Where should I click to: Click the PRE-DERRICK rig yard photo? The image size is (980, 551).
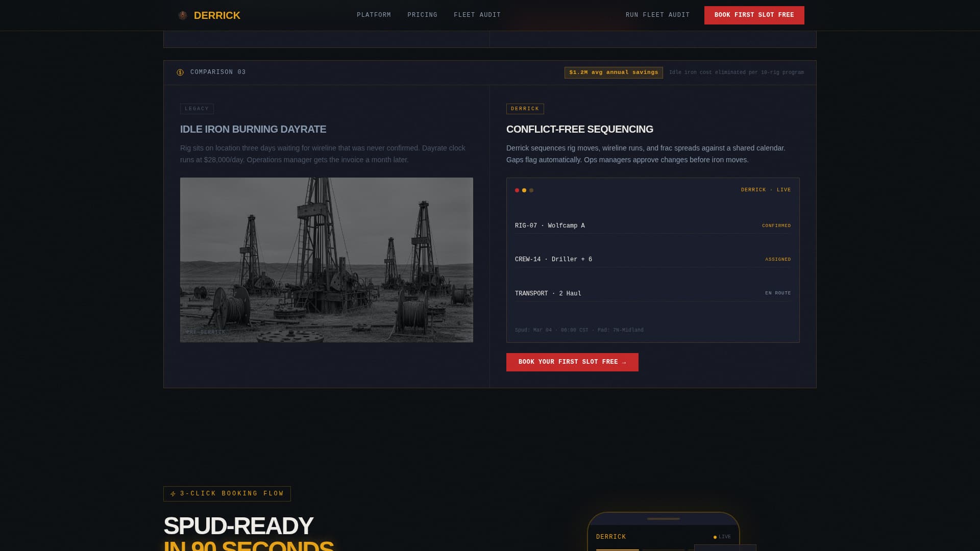326,260
